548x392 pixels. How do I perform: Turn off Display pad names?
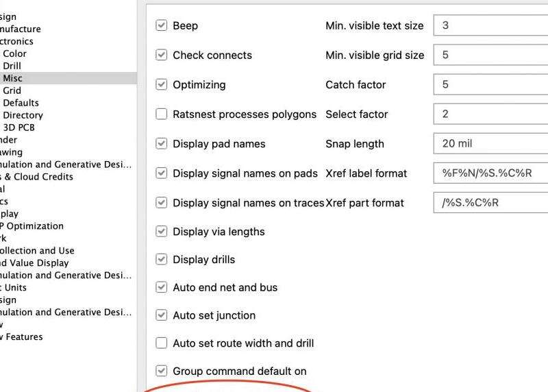click(162, 143)
